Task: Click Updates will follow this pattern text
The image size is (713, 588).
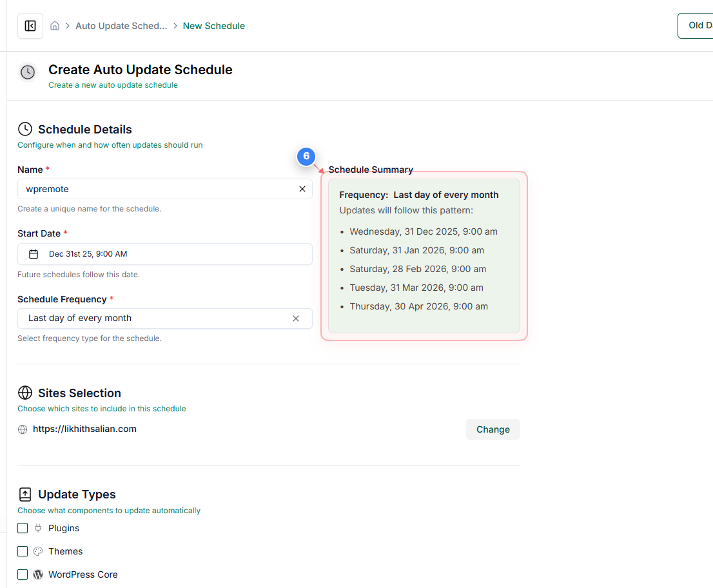Action: tap(406, 210)
